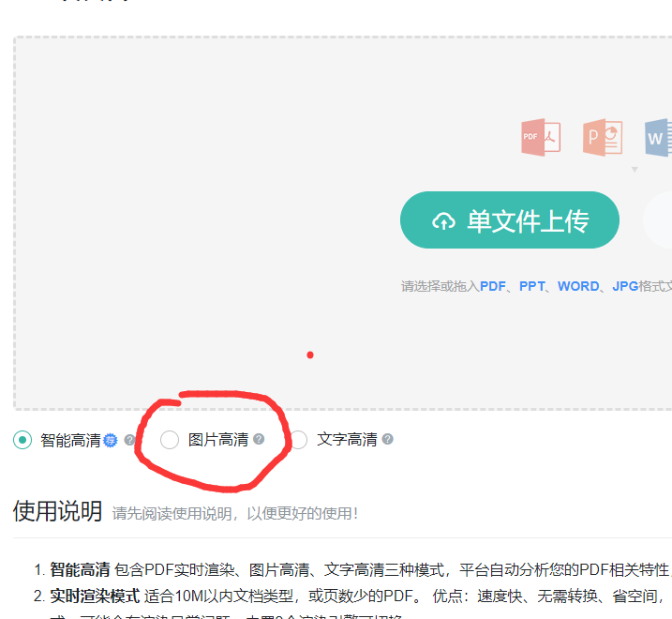Click the partially visible button right of 单文件上传
The image size is (672, 619).
point(658,220)
